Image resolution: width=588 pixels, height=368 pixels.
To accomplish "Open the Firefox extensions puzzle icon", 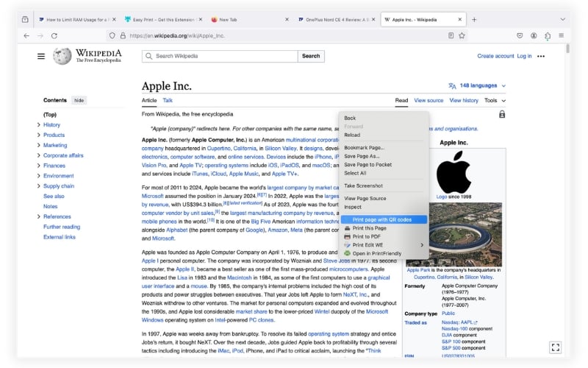I will pyautogui.click(x=548, y=36).
